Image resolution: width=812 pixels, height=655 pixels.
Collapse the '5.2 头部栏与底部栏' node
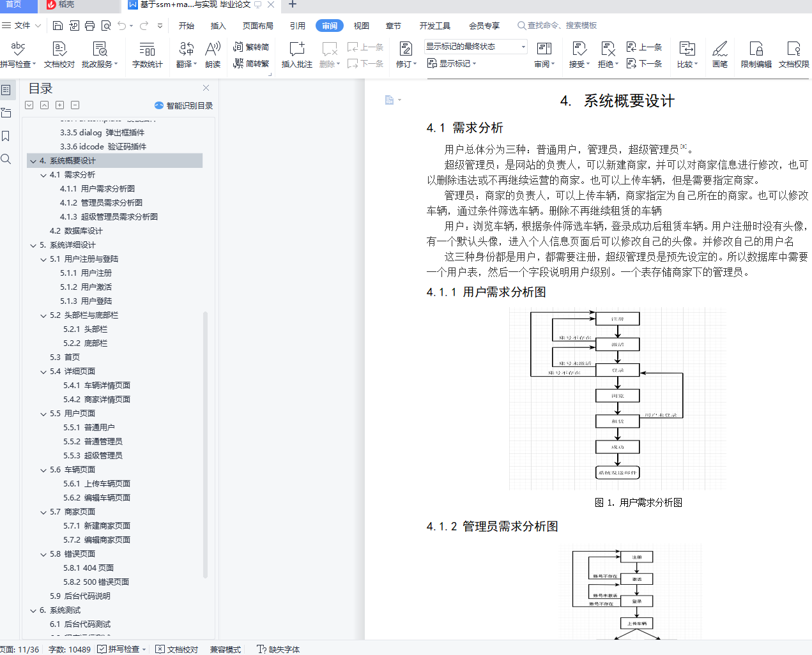click(43, 315)
